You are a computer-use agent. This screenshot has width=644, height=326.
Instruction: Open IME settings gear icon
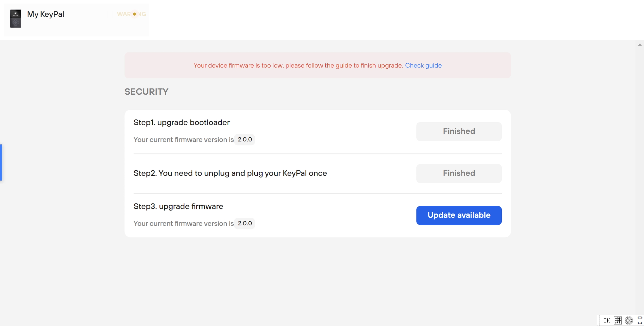click(x=629, y=320)
